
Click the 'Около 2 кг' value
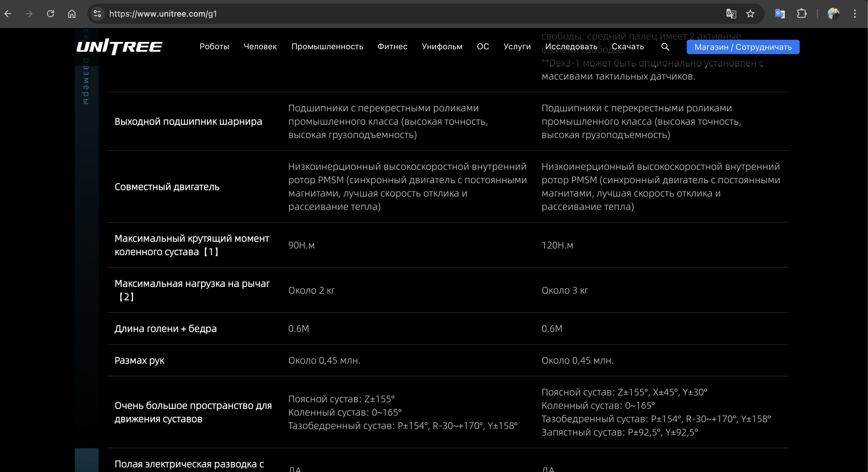coord(311,290)
